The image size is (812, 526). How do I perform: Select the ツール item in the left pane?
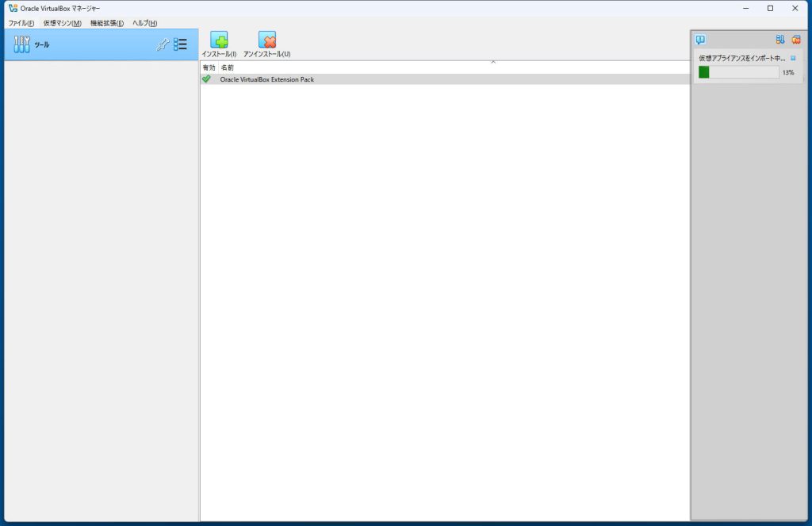coord(101,44)
